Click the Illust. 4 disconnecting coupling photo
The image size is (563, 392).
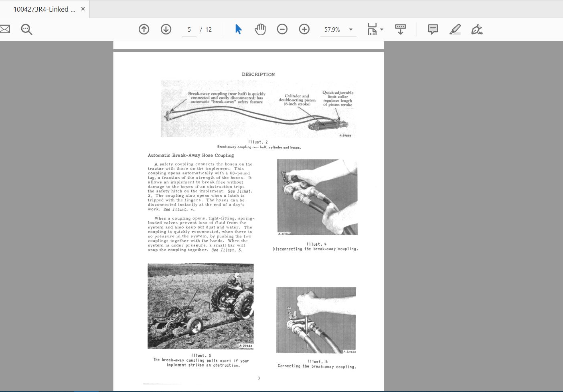pos(317,197)
